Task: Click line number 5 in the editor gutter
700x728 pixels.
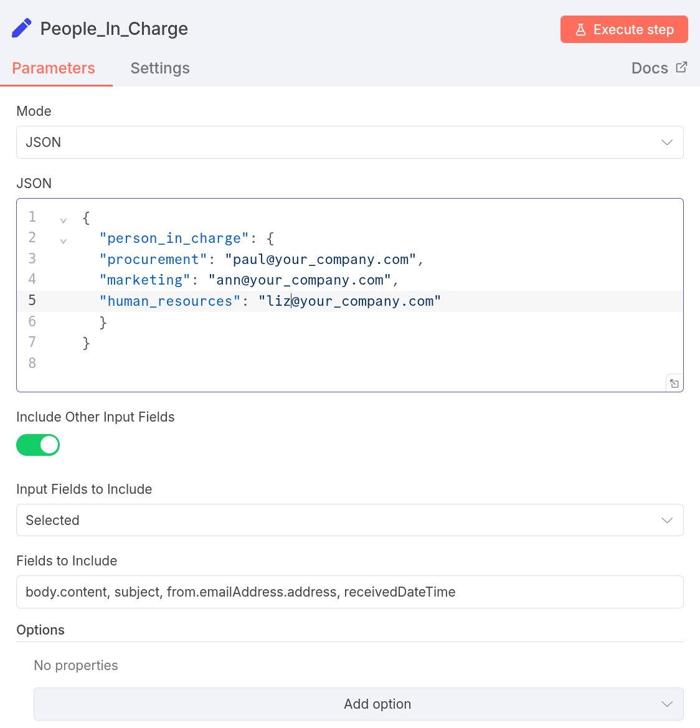Action: coord(32,301)
